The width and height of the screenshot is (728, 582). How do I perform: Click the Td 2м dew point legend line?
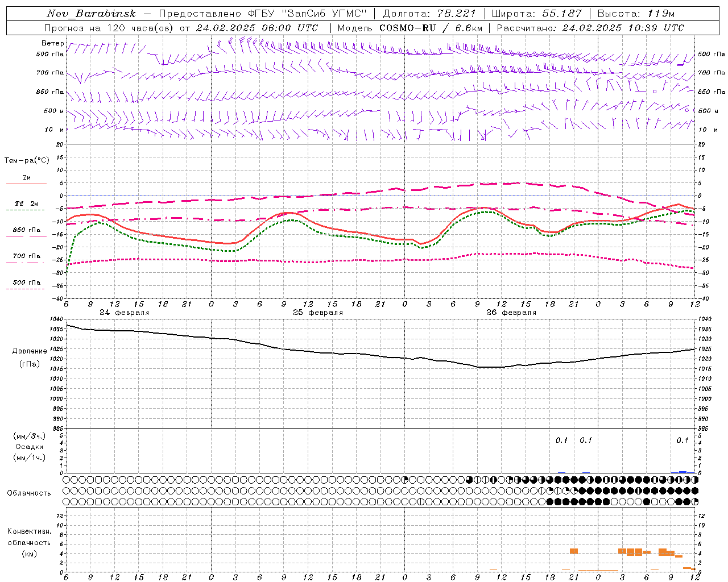[x=25, y=210]
